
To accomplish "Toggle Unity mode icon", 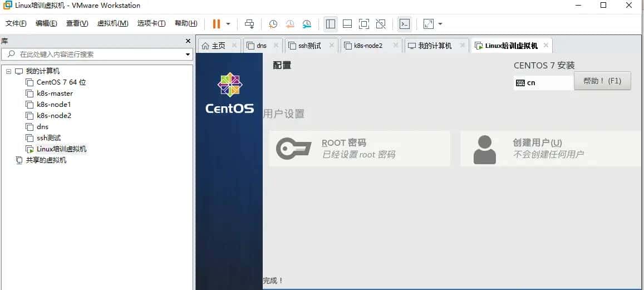I will coord(381,24).
